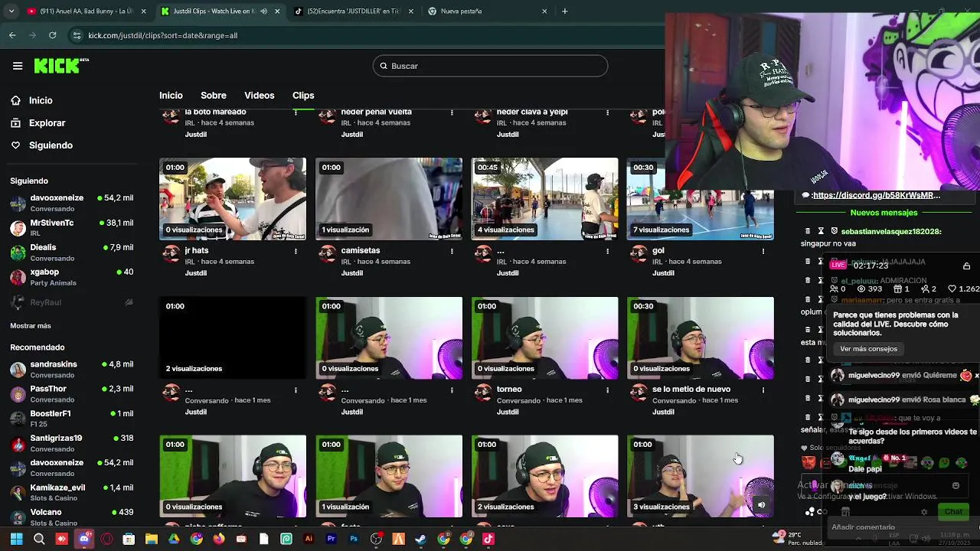Open taskbar search magnifier
This screenshot has width=980, height=551.
[x=39, y=539]
